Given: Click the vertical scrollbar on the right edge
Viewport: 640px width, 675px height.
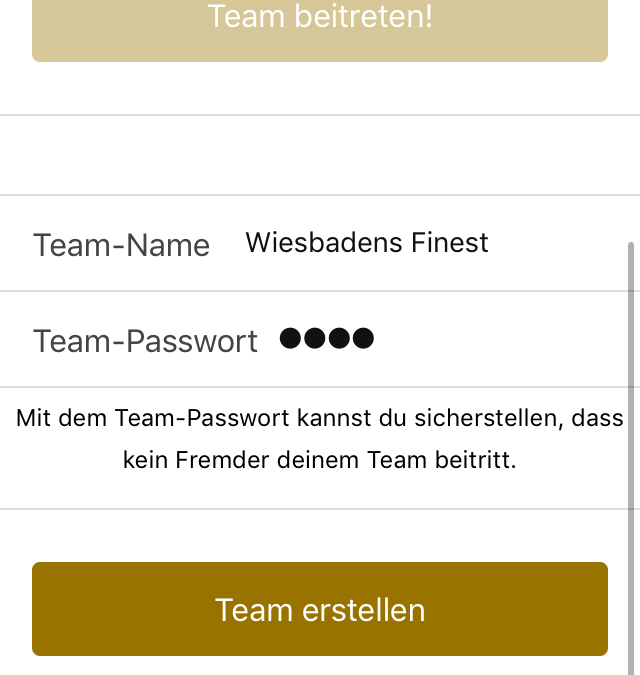Looking at the screenshot, I should [631, 458].
